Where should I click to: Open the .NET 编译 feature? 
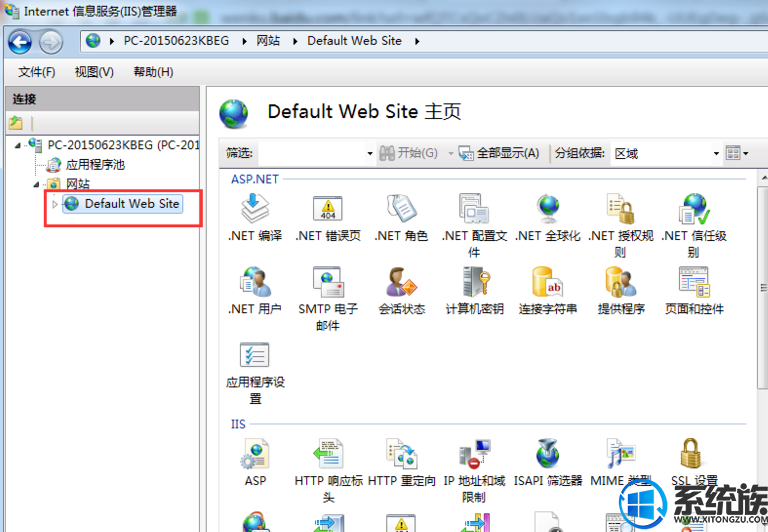pos(255,218)
